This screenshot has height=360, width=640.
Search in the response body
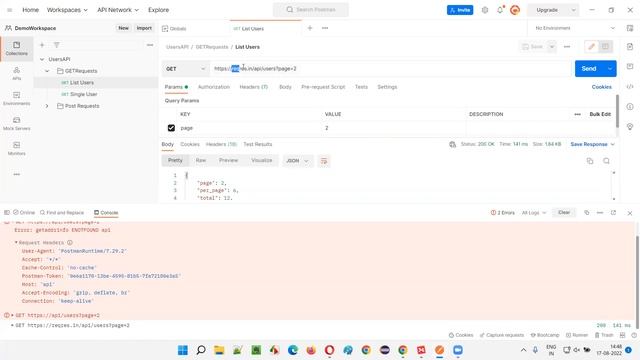tap(606, 161)
